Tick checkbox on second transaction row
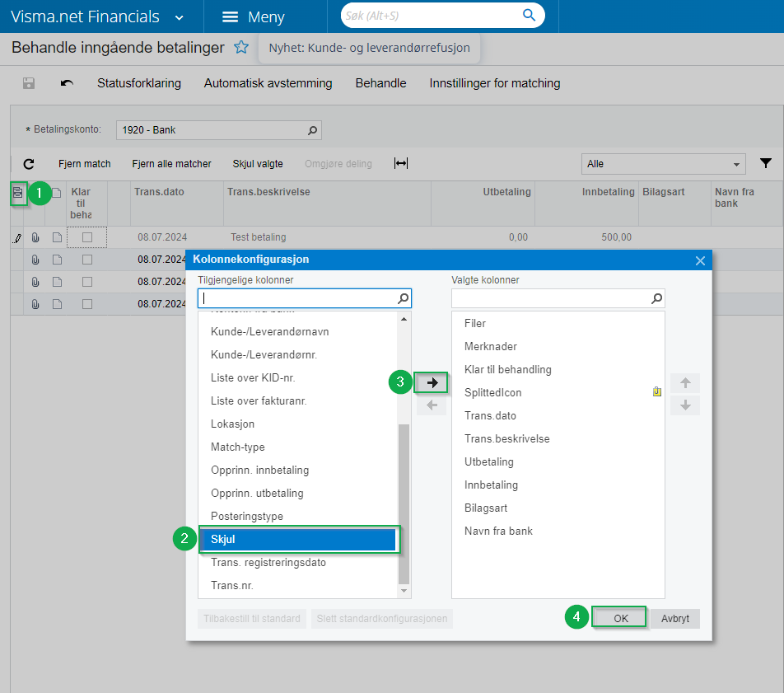 coord(87,260)
